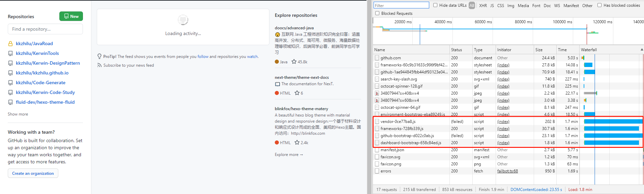
Task: Click the star icon on blinkfox/hexo-theme-matery
Action: pyautogui.click(x=297, y=142)
